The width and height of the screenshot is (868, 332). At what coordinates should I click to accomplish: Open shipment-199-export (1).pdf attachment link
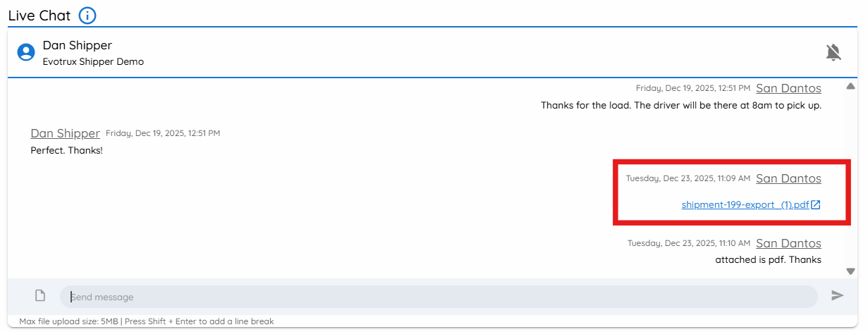[745, 205]
